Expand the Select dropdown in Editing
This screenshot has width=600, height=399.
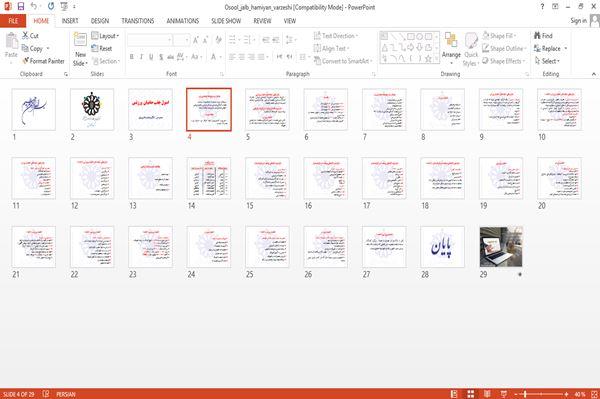pyautogui.click(x=547, y=61)
